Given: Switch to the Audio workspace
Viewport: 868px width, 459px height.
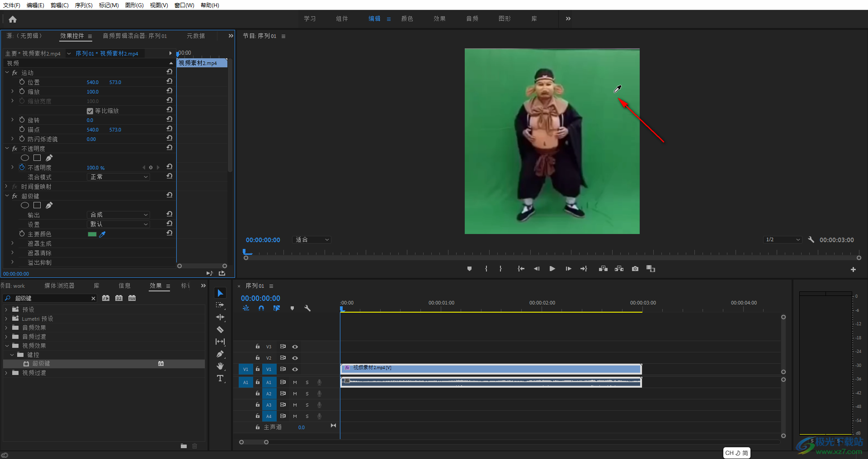Looking at the screenshot, I should point(472,19).
